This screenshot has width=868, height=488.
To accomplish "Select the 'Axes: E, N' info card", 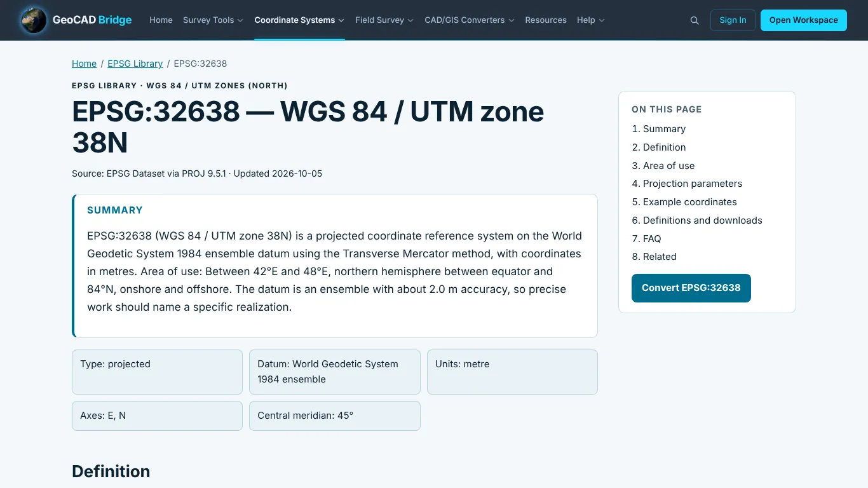I will 157,416.
